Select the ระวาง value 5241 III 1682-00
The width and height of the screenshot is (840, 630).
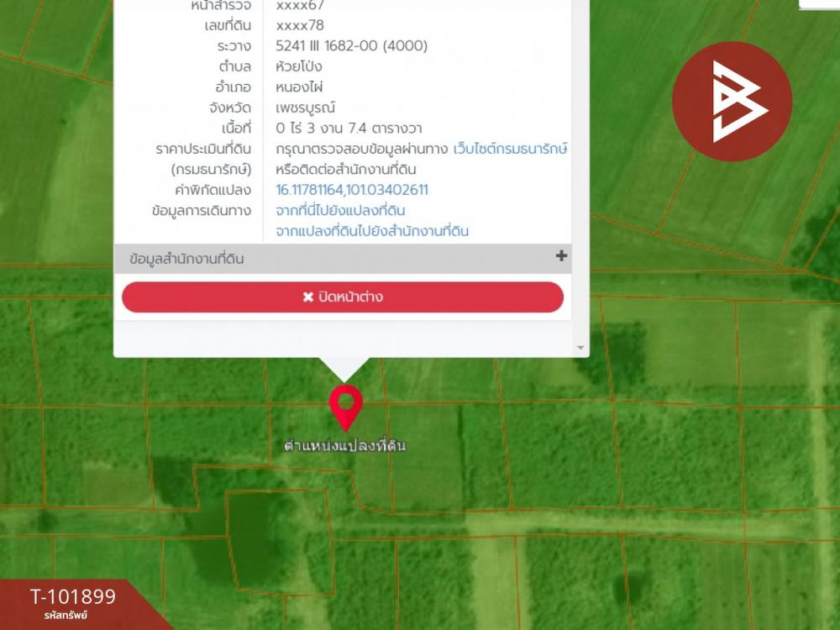pos(326,46)
